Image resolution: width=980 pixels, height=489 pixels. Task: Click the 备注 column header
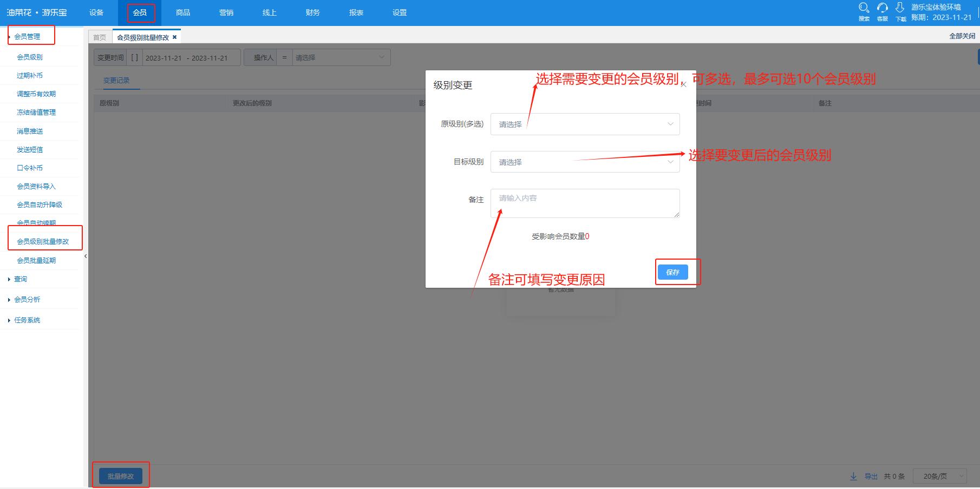coord(825,103)
